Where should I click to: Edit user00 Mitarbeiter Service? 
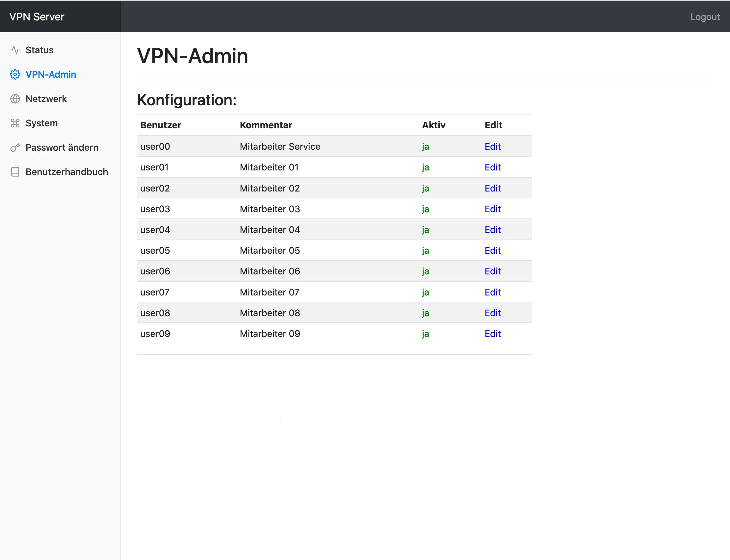pyautogui.click(x=492, y=146)
